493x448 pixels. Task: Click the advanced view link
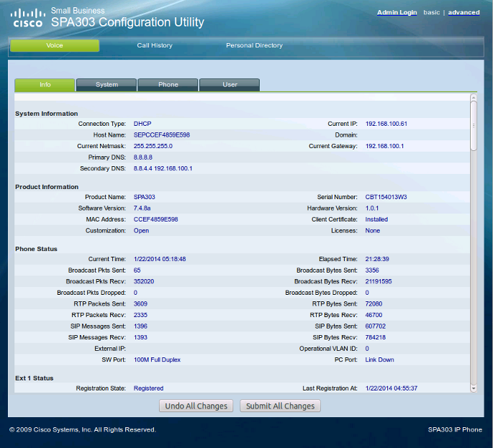tap(463, 12)
